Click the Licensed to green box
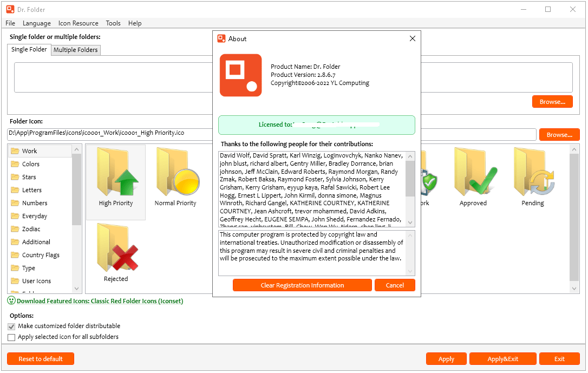 317,125
